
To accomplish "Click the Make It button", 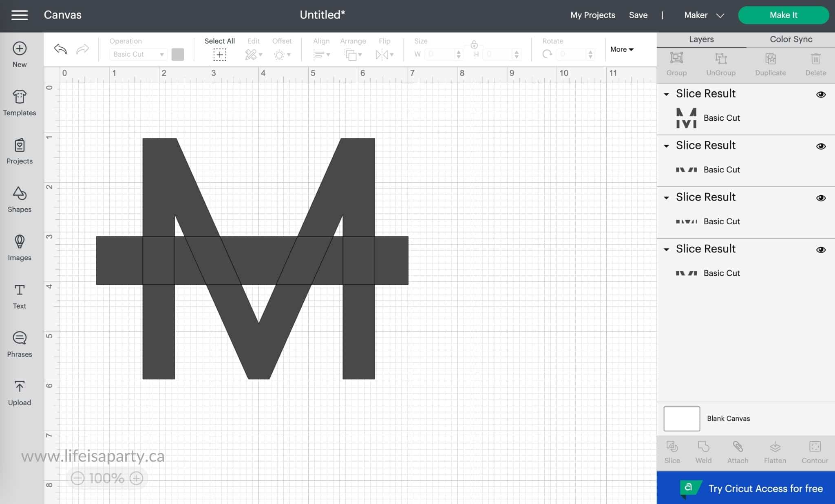I will tap(783, 15).
